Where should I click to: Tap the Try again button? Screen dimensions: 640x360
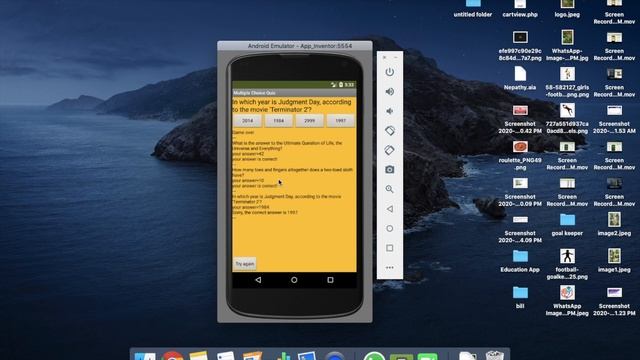pos(244,264)
